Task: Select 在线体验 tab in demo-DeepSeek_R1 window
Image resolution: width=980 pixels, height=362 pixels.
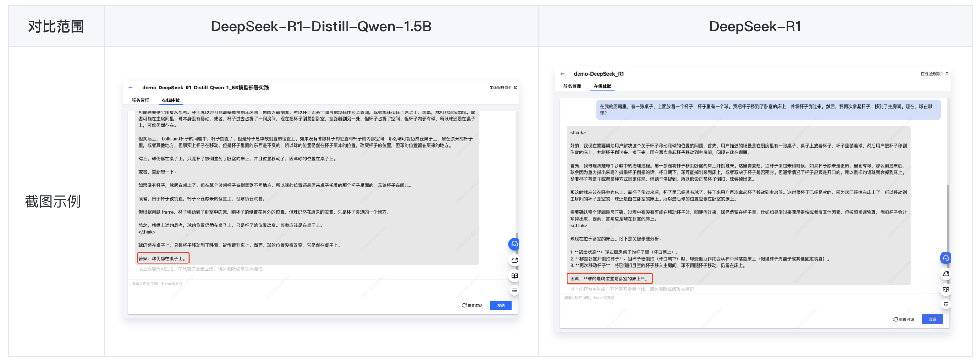Action: pyautogui.click(x=602, y=87)
